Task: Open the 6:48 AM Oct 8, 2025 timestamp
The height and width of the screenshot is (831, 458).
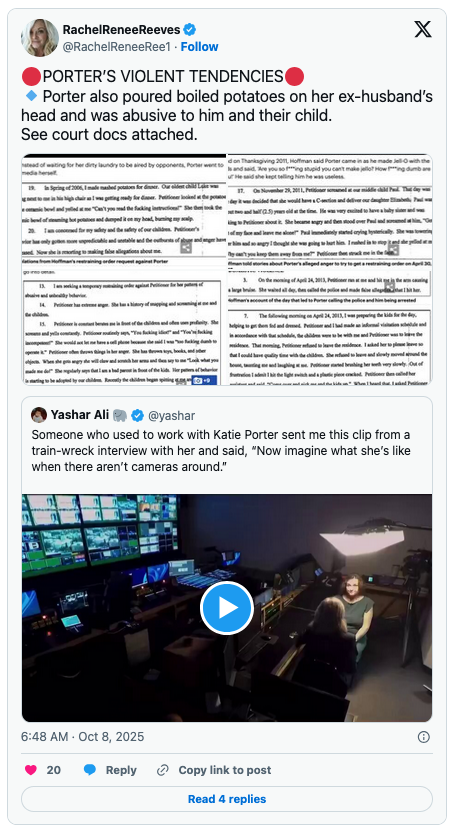Action: point(82,737)
